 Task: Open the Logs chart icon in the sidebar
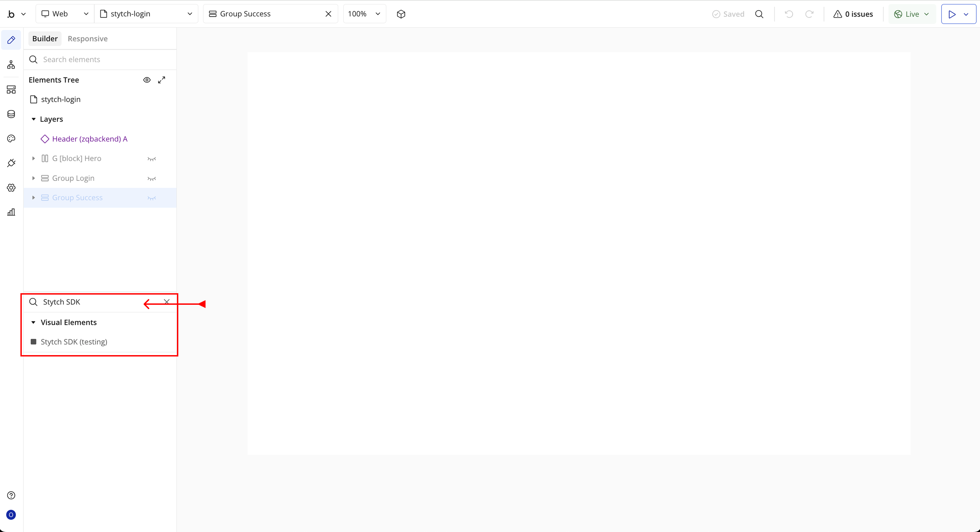pyautogui.click(x=11, y=212)
